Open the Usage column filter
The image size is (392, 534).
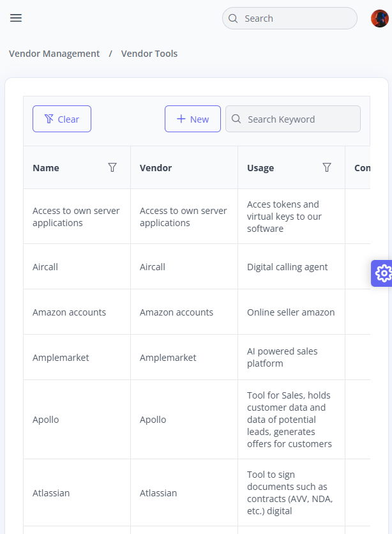click(327, 167)
